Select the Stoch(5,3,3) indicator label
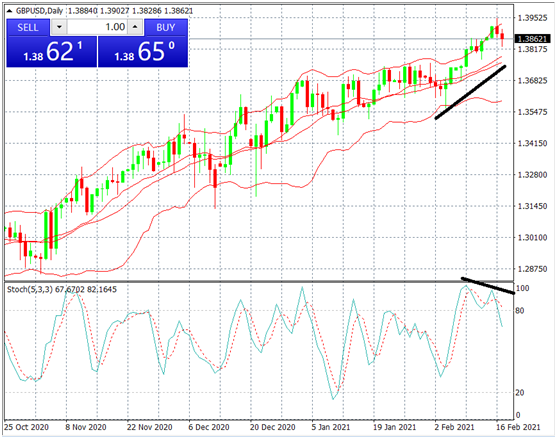 (x=30, y=289)
